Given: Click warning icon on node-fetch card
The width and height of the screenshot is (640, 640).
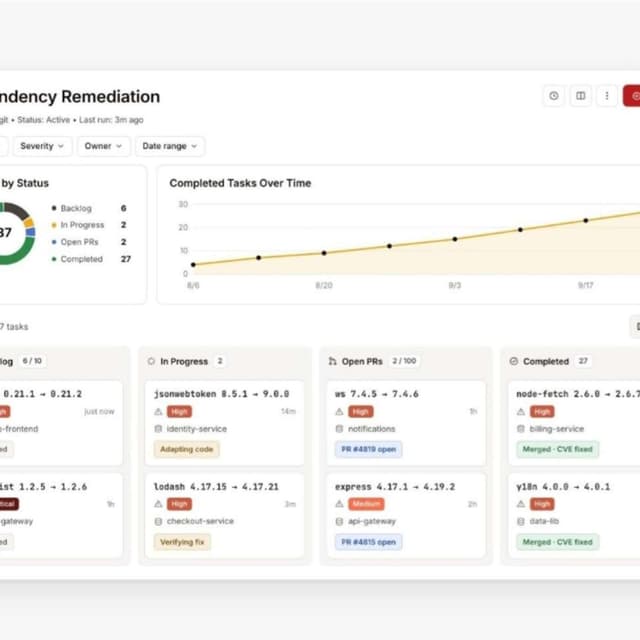Looking at the screenshot, I should [x=521, y=411].
